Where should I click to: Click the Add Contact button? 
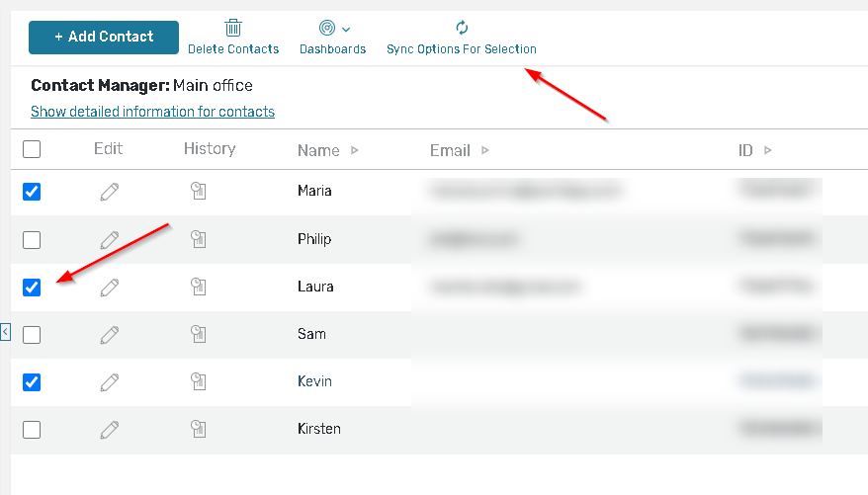(x=104, y=37)
